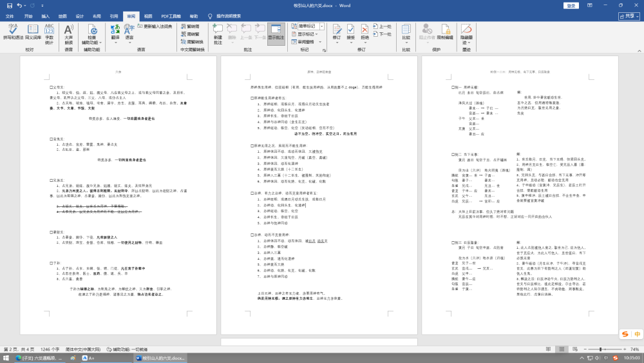This screenshot has width=644, height=363.
Task: Click the 登录 sign in button
Action: point(571,6)
